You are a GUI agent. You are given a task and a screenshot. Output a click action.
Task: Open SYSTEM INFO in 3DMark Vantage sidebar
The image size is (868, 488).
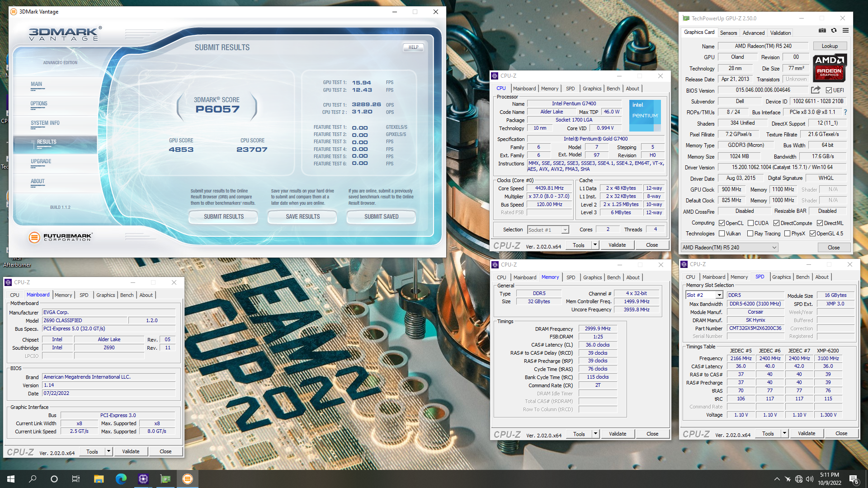(45, 123)
